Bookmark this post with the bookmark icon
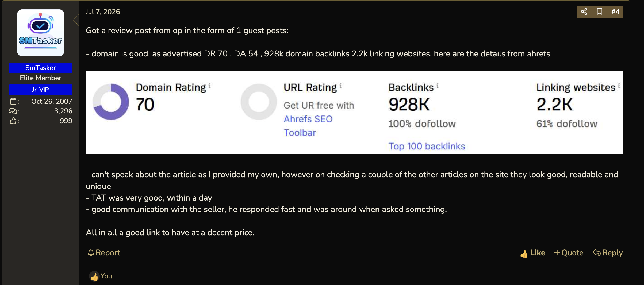Image resolution: width=644 pixels, height=285 pixels. click(600, 12)
